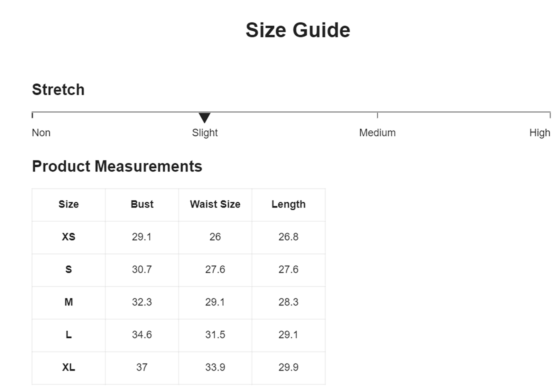The width and height of the screenshot is (556, 392).
Task: Click the High stretch label
Action: (540, 133)
